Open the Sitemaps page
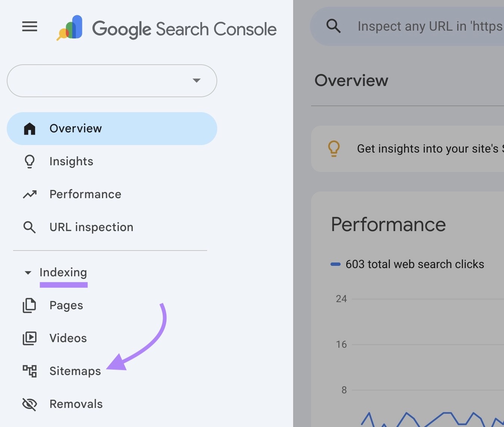The width and height of the screenshot is (504, 427). (75, 371)
